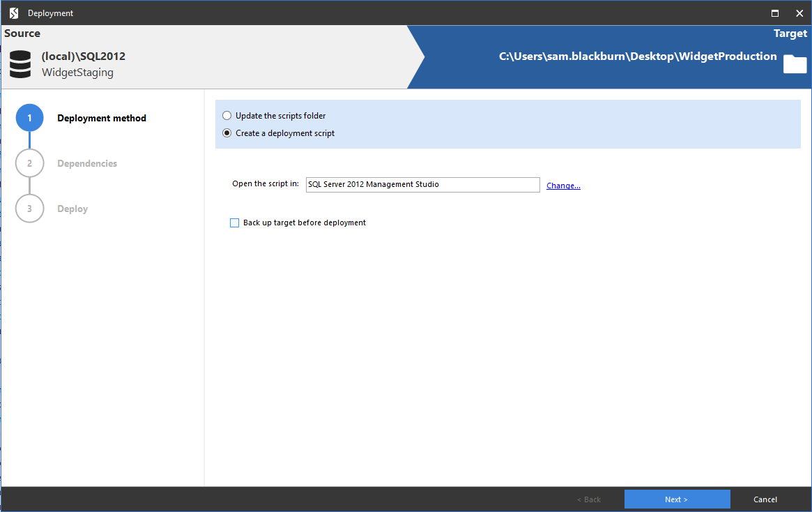Click the step 3 Deploy circle
The height and width of the screenshot is (512, 812).
[x=29, y=209]
